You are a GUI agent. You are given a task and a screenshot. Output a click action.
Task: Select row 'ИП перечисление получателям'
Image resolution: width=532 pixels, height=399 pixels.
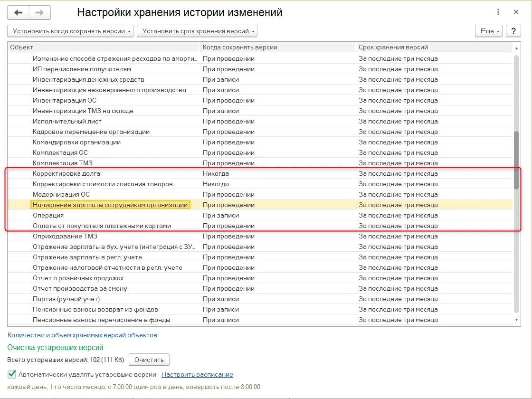point(260,69)
